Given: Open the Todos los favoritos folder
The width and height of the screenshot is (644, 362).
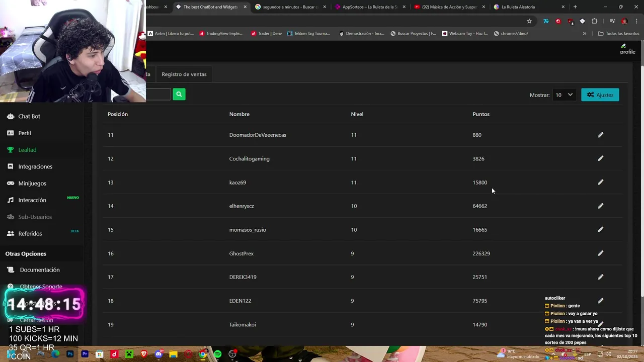Looking at the screenshot, I should click(618, 34).
